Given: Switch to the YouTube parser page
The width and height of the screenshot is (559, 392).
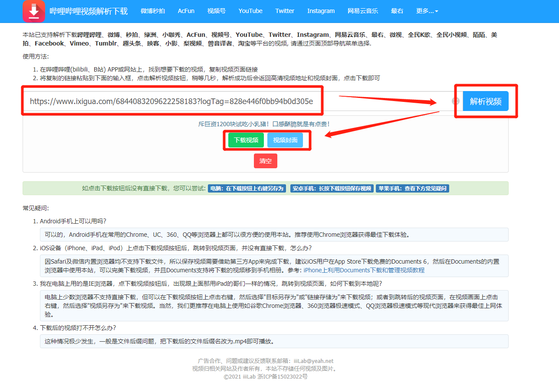Looking at the screenshot, I should pyautogui.click(x=250, y=11).
